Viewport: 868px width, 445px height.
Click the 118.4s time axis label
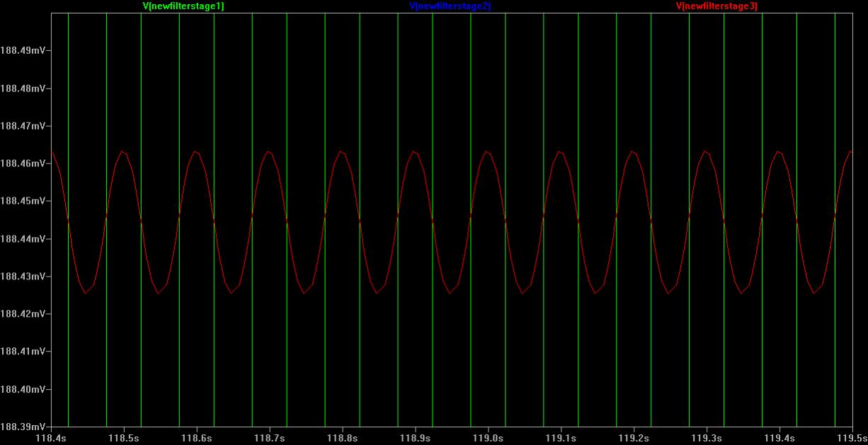click(51, 439)
